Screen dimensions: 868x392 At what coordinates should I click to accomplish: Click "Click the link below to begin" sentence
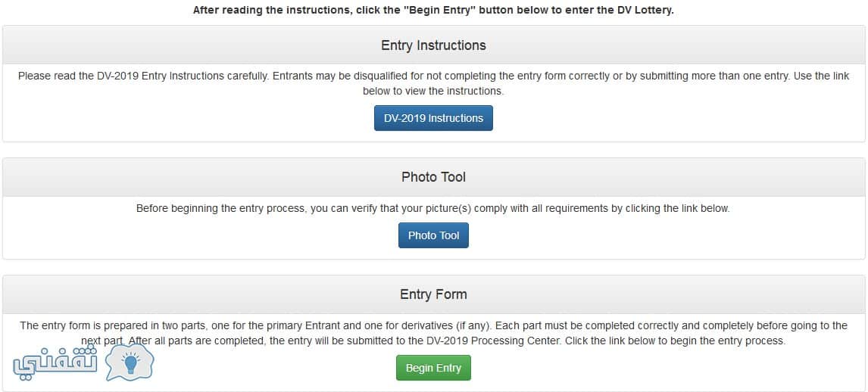(675, 341)
